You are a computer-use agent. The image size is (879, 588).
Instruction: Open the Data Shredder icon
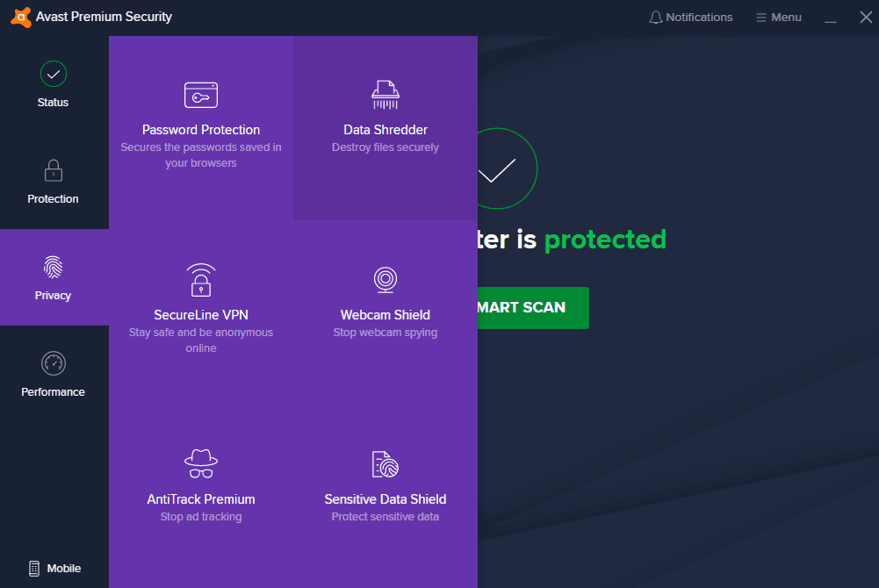point(385,95)
